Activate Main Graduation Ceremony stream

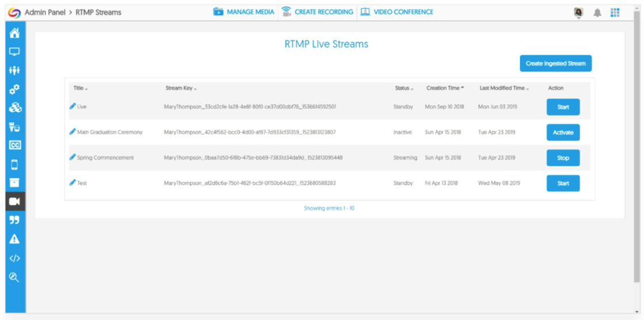[563, 133]
